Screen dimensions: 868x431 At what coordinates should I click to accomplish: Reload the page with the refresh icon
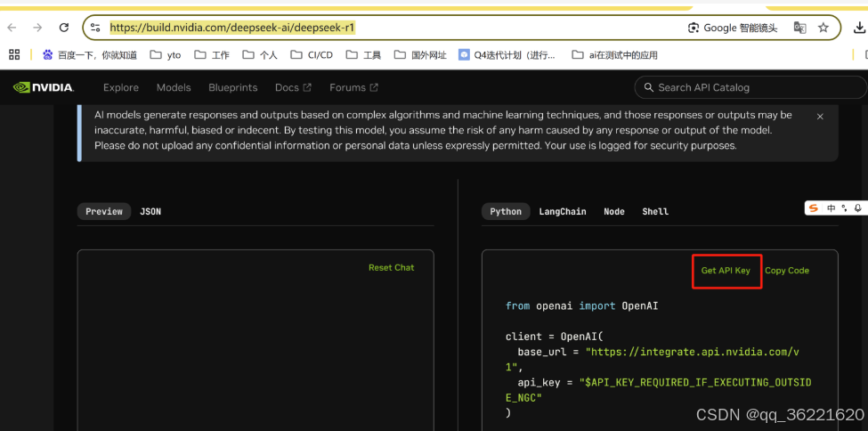tap(64, 28)
